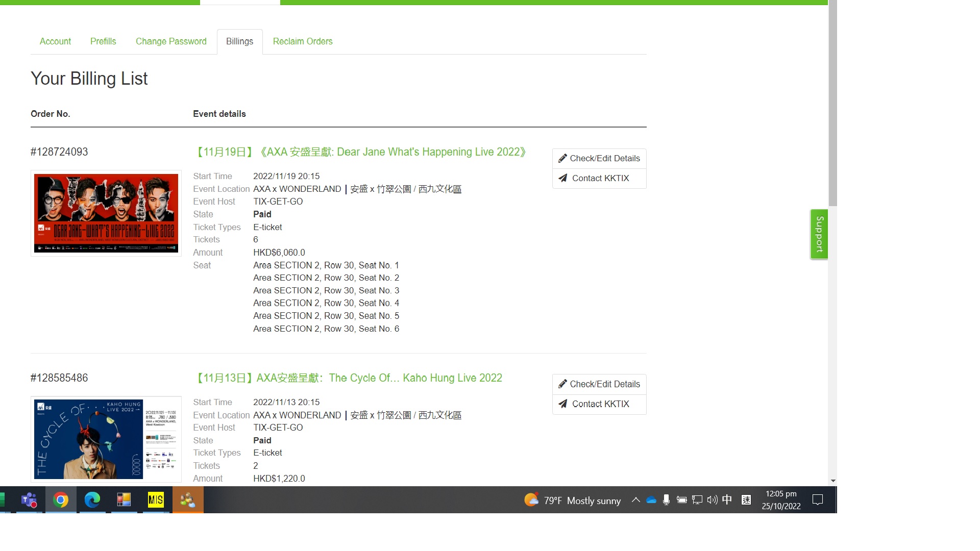Go to the Change Password tab
Viewport: 980px width, 551px height.
[171, 41]
